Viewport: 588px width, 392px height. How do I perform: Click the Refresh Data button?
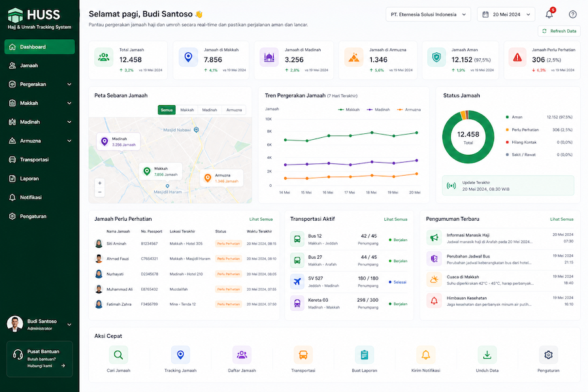pyautogui.click(x=559, y=31)
